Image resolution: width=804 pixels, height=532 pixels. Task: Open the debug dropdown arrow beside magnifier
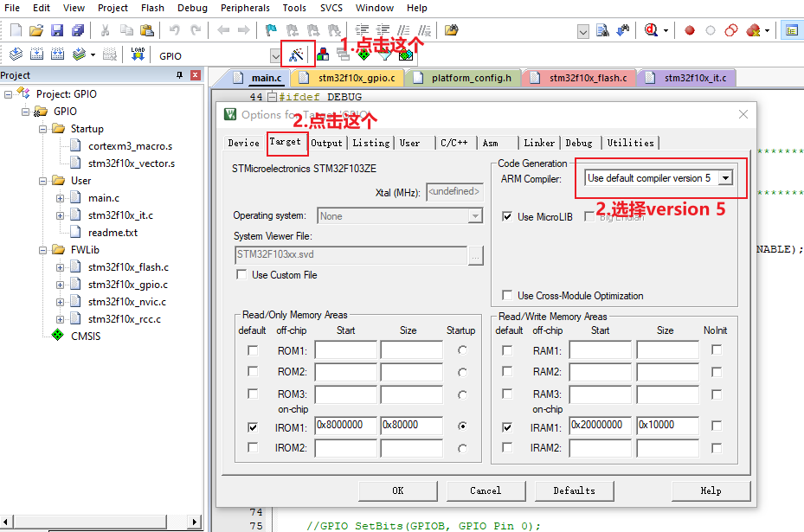coord(666,31)
